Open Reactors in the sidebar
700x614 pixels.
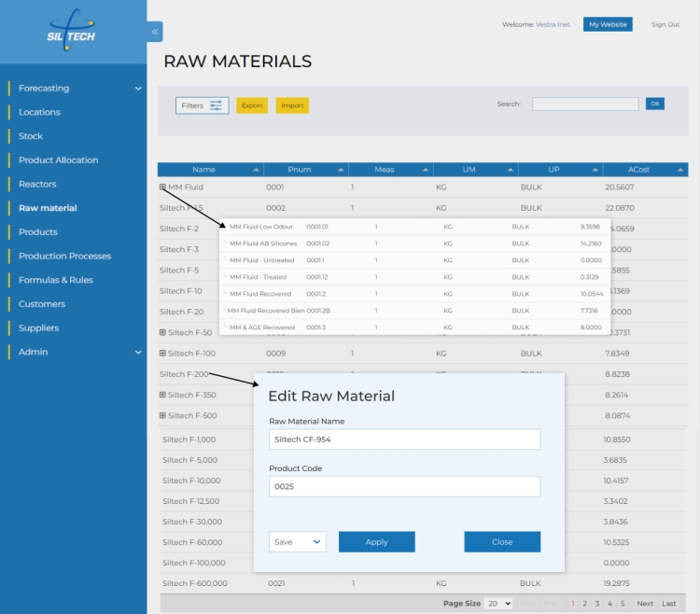(37, 184)
